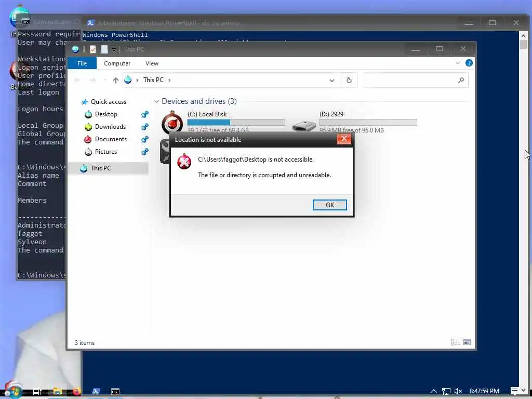Open Desktop in Quick access
This screenshot has height=399, width=532.
(x=106, y=114)
